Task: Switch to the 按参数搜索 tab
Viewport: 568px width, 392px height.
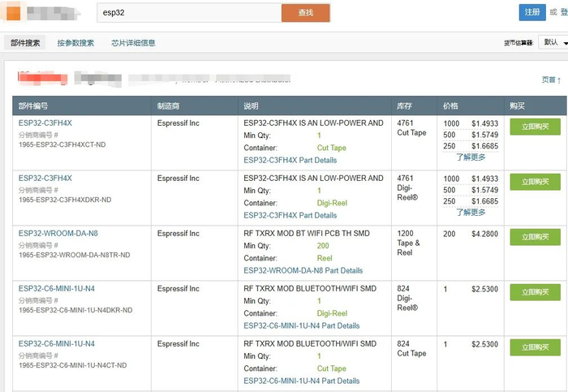Action: (75, 43)
